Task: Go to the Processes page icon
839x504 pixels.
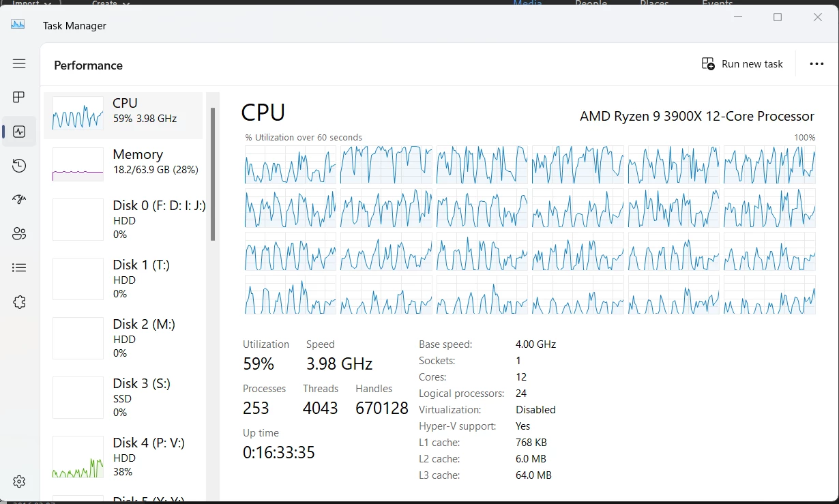Action: (19, 98)
